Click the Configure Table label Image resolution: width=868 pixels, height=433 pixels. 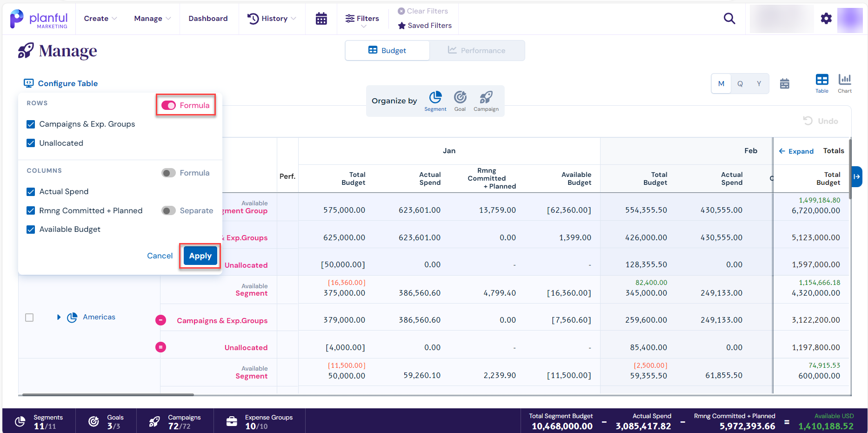(68, 83)
